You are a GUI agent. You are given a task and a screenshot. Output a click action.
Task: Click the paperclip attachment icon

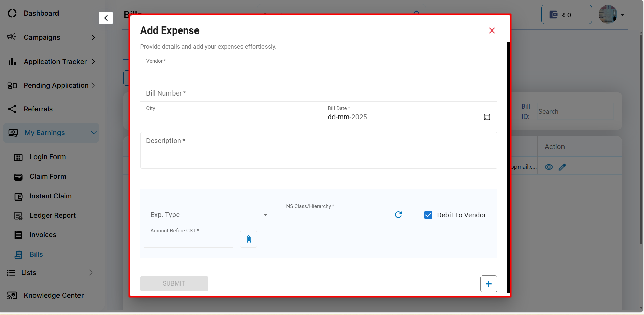point(249,239)
